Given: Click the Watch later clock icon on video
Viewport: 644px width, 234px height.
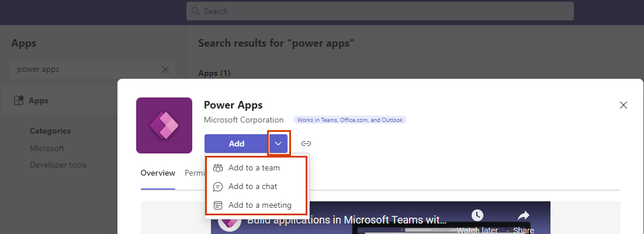Looking at the screenshot, I should pyautogui.click(x=477, y=215).
